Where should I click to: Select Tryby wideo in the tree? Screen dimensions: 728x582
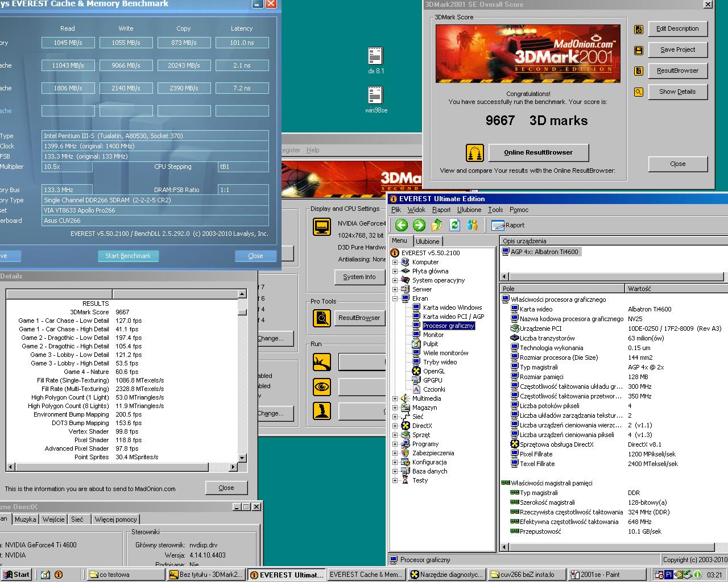[440, 362]
